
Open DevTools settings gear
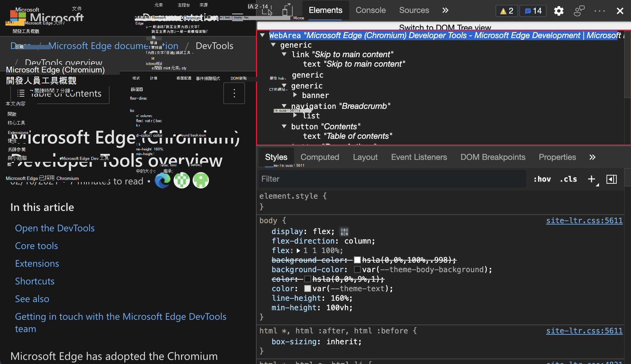(x=559, y=11)
